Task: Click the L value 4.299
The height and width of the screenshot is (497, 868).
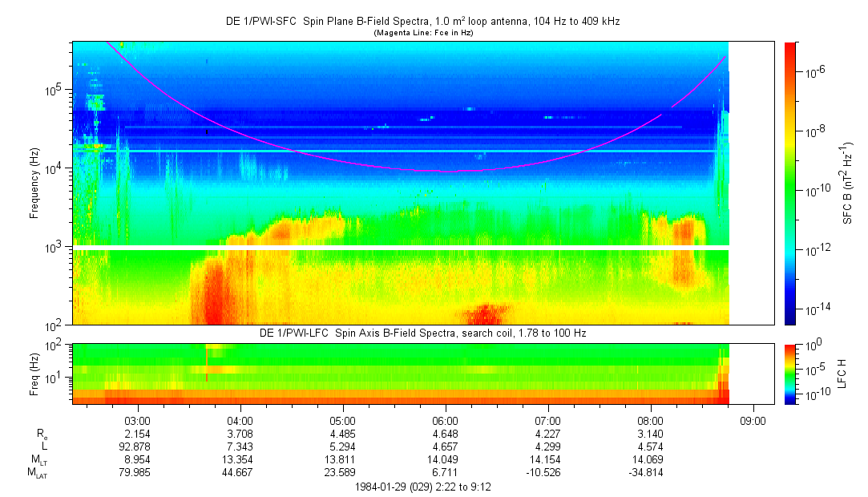Action: (548, 446)
